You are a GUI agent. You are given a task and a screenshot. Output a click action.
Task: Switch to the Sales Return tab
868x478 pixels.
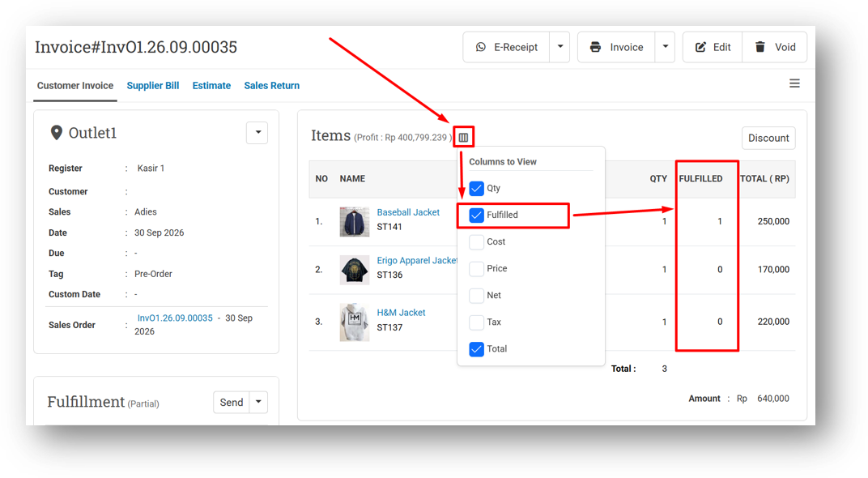(272, 86)
